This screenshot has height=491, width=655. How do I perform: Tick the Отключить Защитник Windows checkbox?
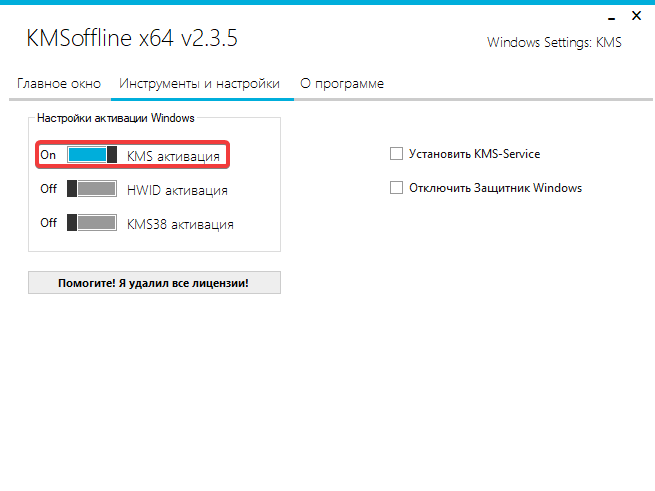[397, 187]
